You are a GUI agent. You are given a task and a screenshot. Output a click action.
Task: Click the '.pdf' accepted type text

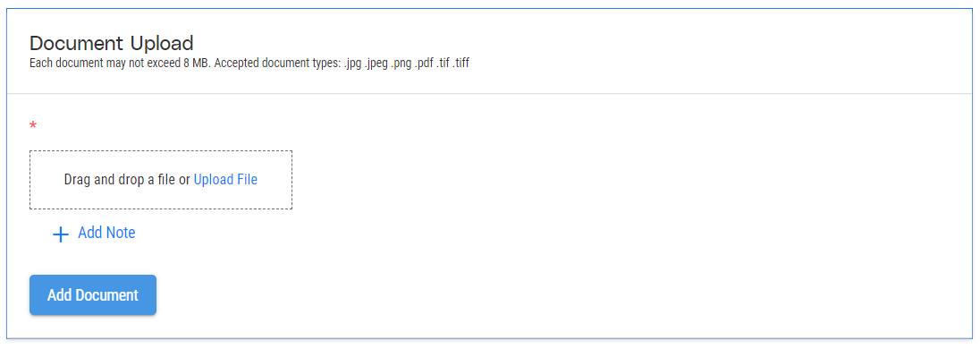click(x=424, y=64)
